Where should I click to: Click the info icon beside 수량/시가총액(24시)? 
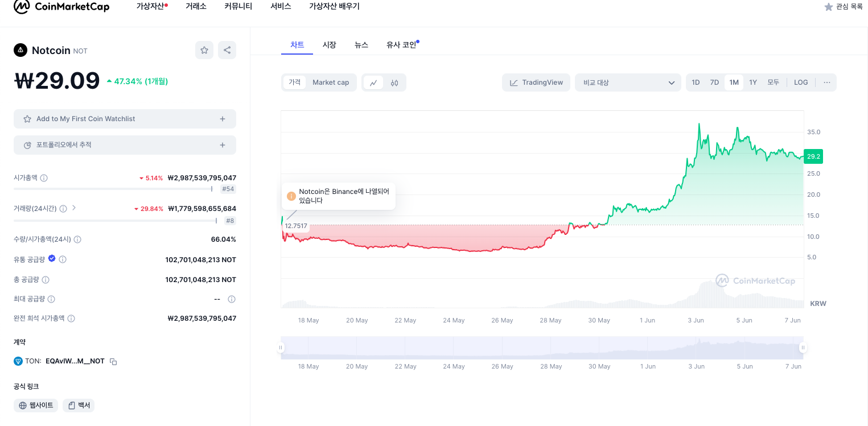tap(77, 239)
